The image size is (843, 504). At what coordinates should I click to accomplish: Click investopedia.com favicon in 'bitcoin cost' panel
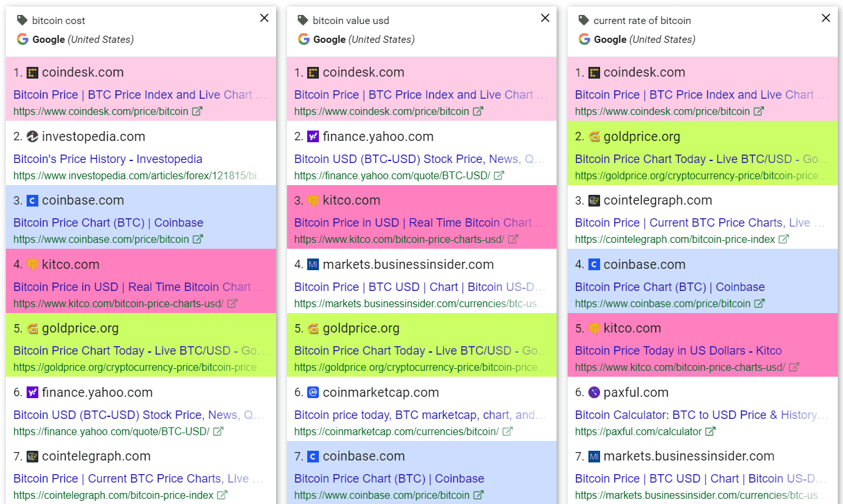click(x=32, y=136)
